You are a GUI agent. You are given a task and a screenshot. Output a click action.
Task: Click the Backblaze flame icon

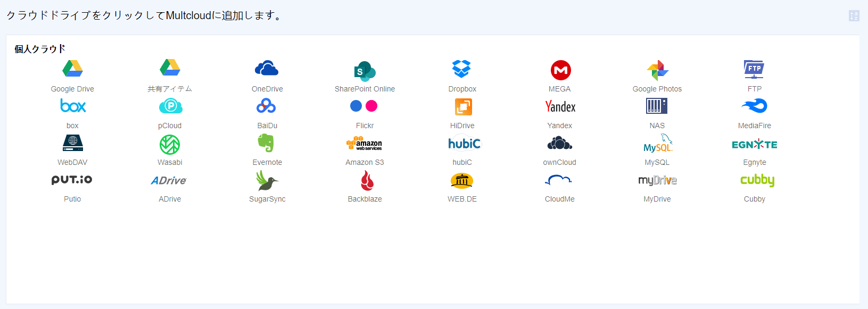pos(367,181)
